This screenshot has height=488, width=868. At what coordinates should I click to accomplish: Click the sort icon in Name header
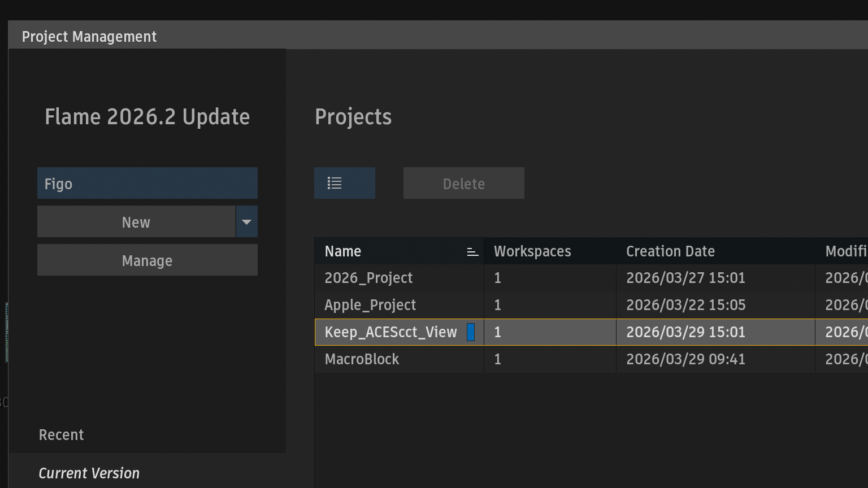pyautogui.click(x=472, y=252)
